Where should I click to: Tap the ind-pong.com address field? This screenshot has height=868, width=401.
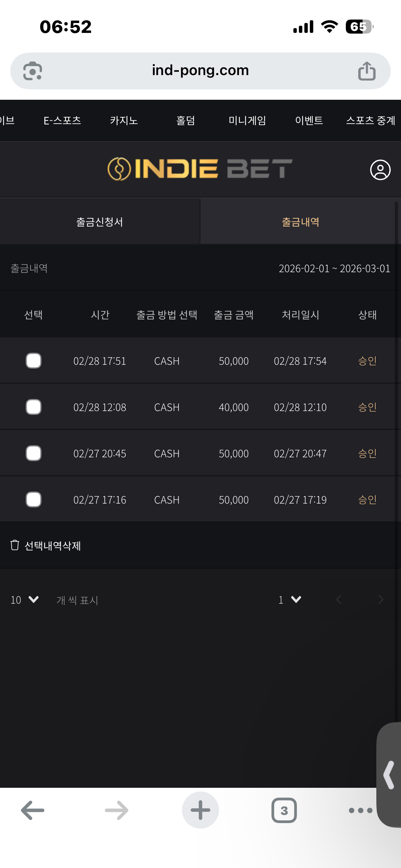point(200,71)
